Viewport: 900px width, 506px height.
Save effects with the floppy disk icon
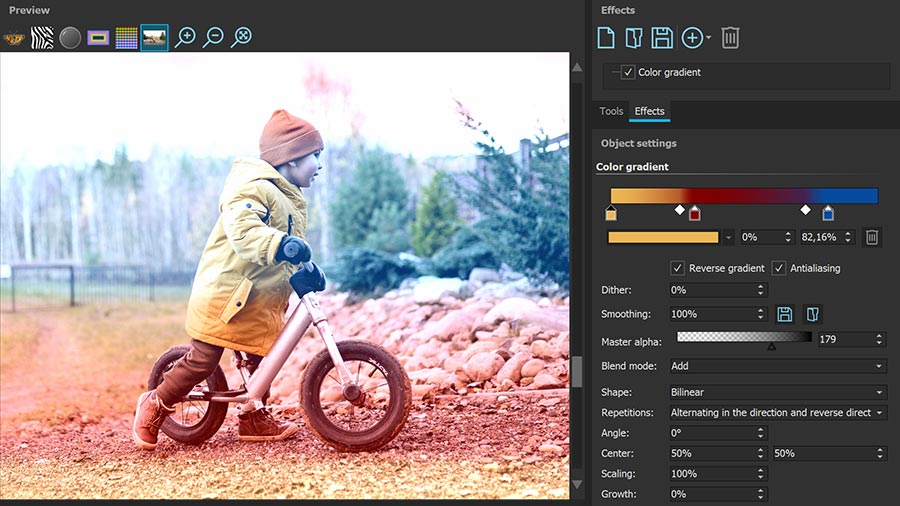point(661,38)
